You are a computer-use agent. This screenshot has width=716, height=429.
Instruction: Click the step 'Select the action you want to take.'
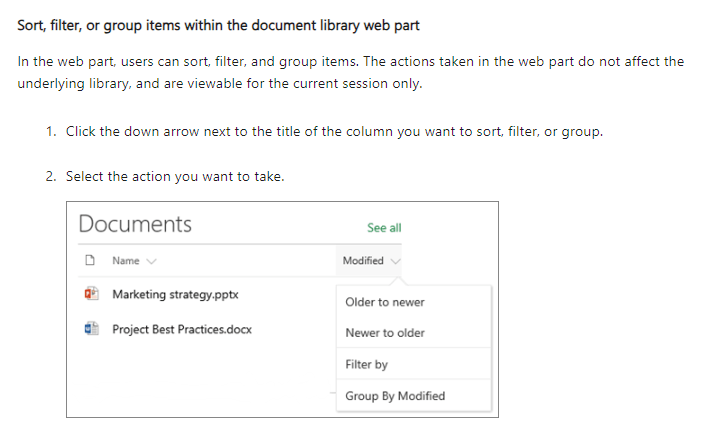point(175,176)
